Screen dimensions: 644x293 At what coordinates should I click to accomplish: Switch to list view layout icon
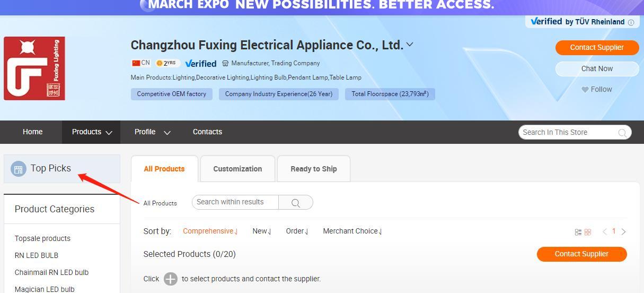coord(578,232)
